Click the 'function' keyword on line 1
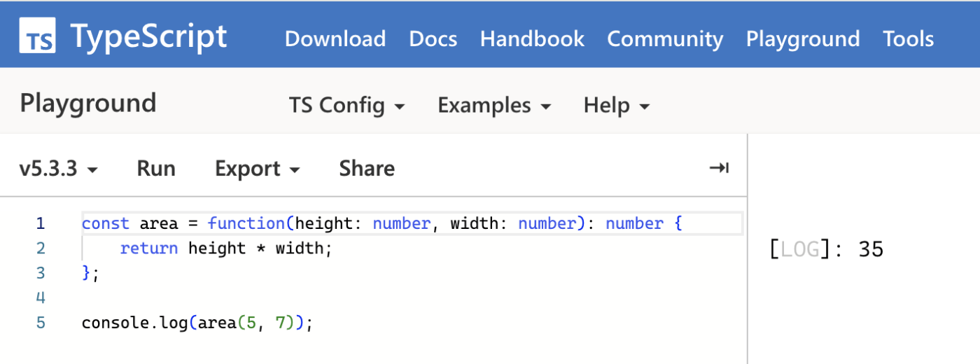Screen dimensions: 980x364 [x=246, y=224]
